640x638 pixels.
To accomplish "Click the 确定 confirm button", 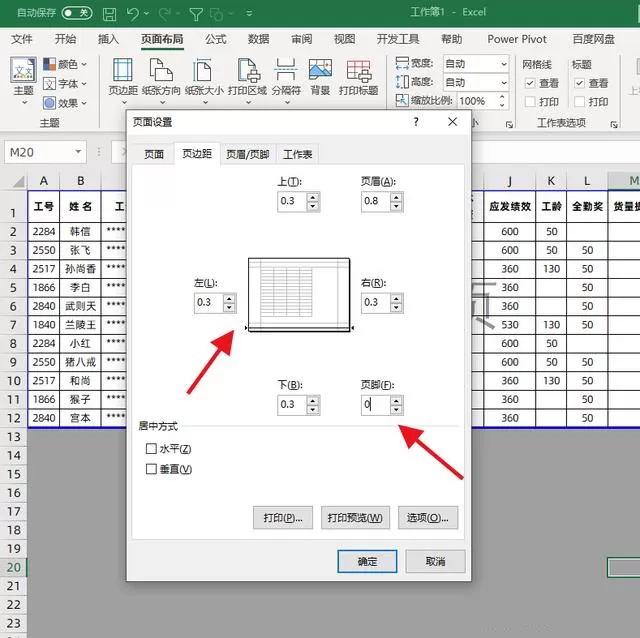I will [x=367, y=561].
